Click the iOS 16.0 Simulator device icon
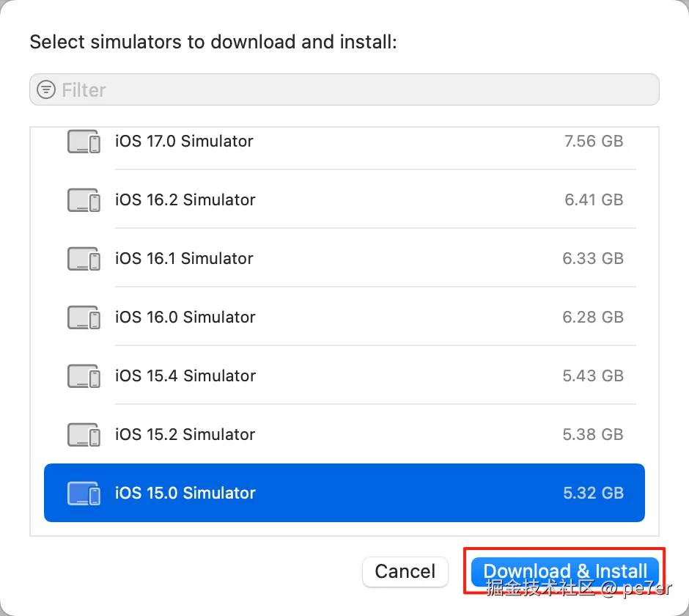This screenshot has width=689, height=616. (x=84, y=318)
